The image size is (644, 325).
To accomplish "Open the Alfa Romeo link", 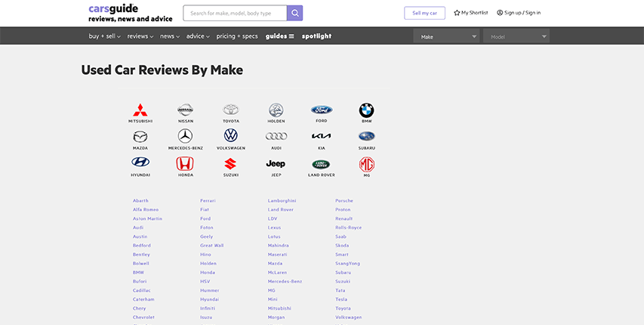I will 146,210.
